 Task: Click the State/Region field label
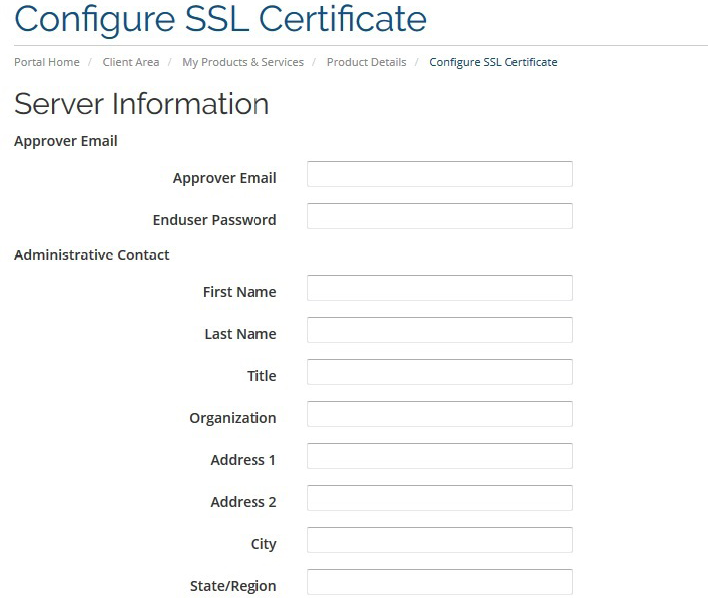(233, 586)
